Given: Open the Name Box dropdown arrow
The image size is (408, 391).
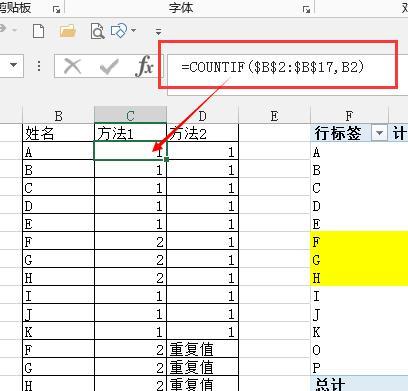Looking at the screenshot, I should pyautogui.click(x=14, y=65).
